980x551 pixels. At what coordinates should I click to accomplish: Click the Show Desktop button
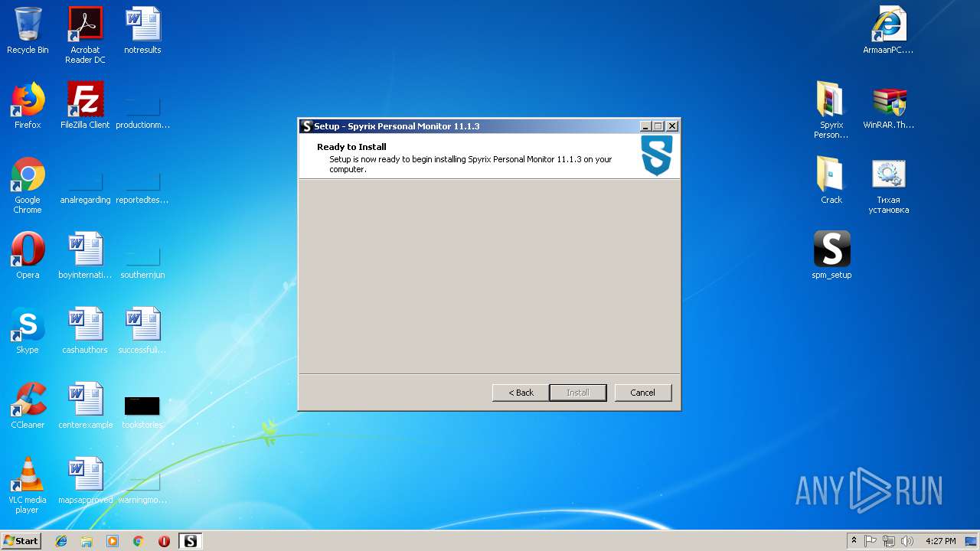click(x=972, y=541)
